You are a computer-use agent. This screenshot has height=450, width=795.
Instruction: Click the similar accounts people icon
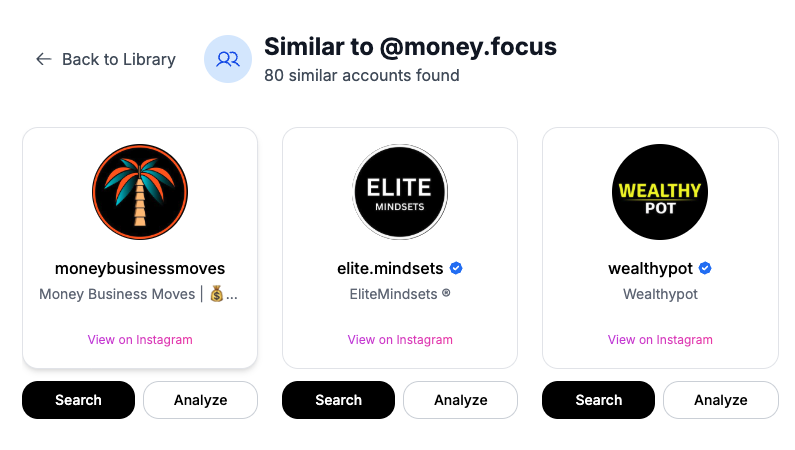228,59
